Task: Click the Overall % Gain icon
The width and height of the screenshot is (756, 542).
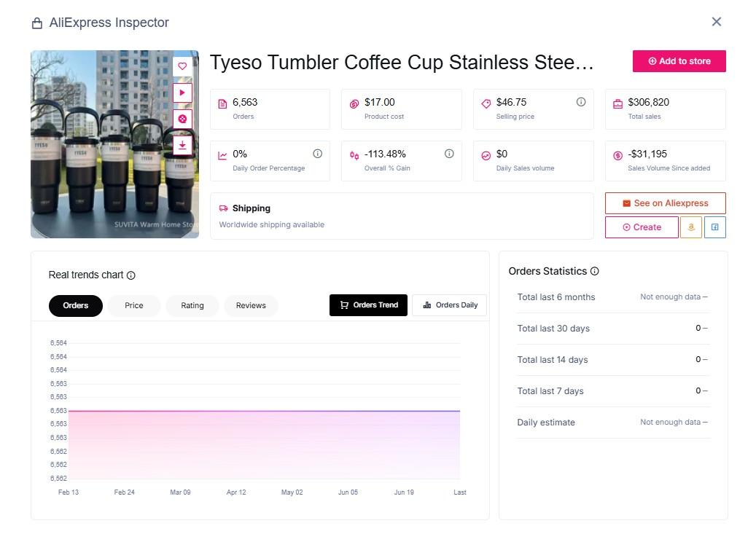Action: (354, 156)
